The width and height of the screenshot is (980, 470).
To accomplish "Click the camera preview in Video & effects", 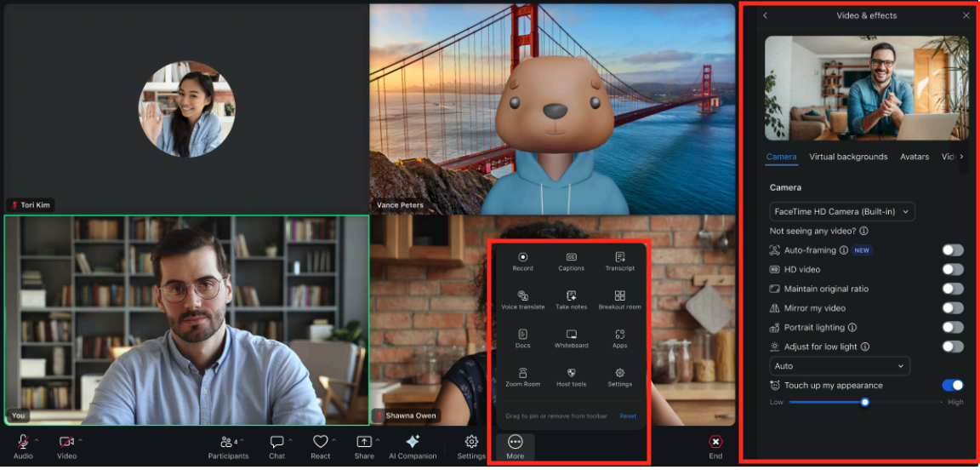I will pyautogui.click(x=866, y=88).
